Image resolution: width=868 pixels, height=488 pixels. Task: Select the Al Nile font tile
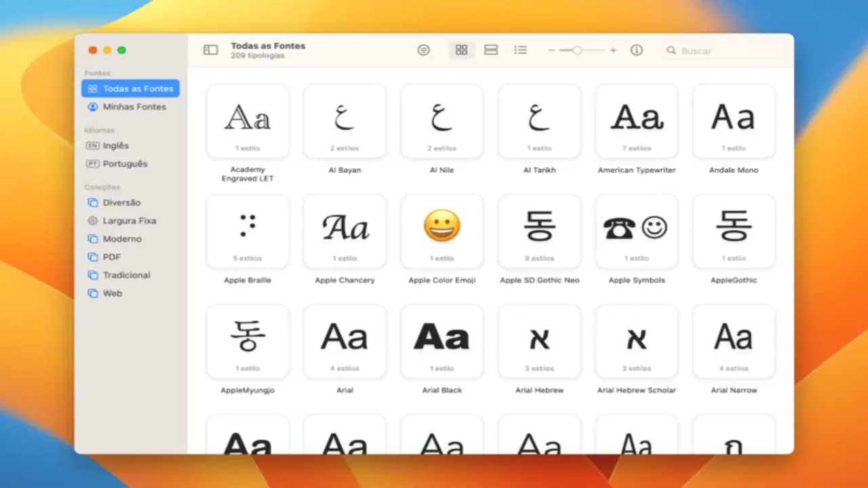pyautogui.click(x=442, y=121)
